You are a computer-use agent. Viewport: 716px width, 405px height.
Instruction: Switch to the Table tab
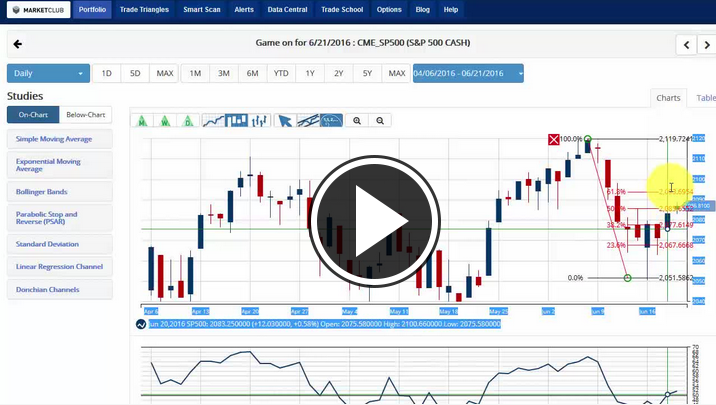pos(705,98)
